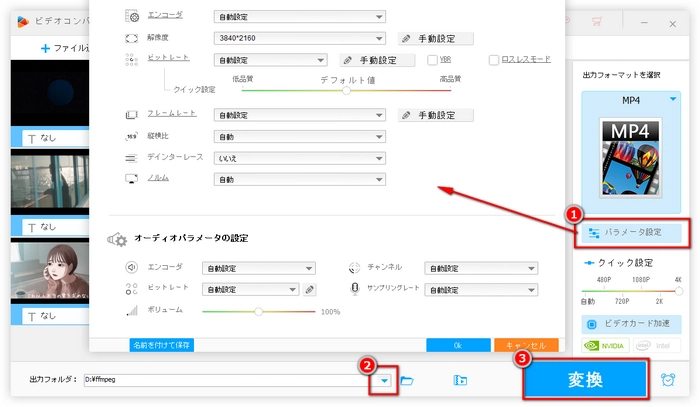The height and width of the screenshot is (407, 700).
Task: Open the audio bitrate dropdown
Action: point(250,290)
